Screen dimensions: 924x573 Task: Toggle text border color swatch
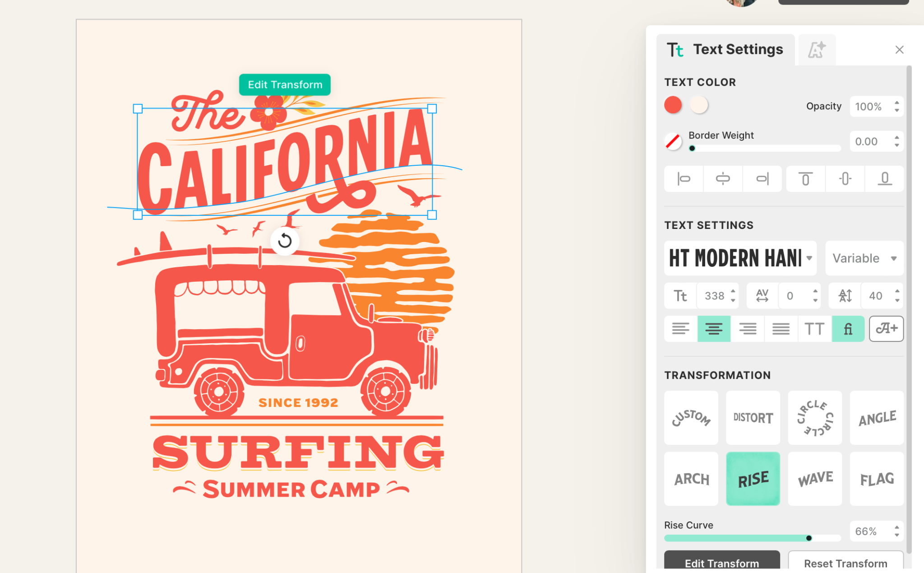click(x=674, y=141)
